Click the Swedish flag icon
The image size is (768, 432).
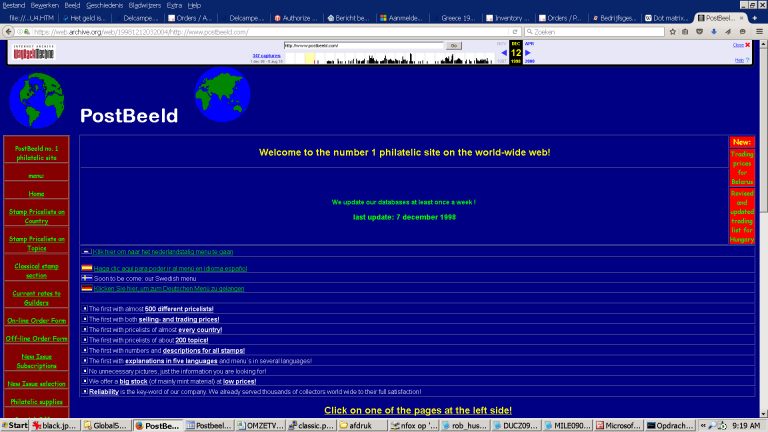tap(87, 278)
